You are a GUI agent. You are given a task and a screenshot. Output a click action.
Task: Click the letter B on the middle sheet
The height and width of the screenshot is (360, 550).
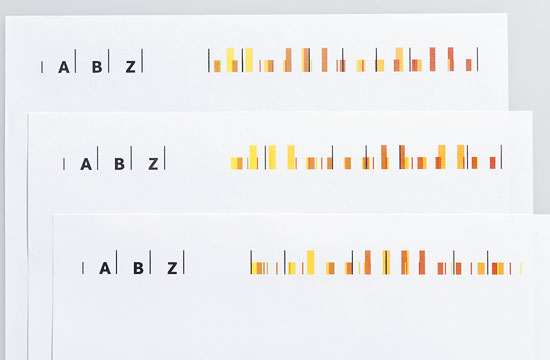(119, 164)
